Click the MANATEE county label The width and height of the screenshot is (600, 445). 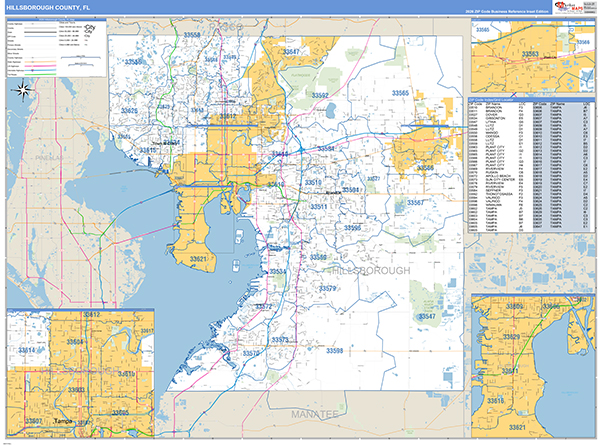tap(315, 412)
